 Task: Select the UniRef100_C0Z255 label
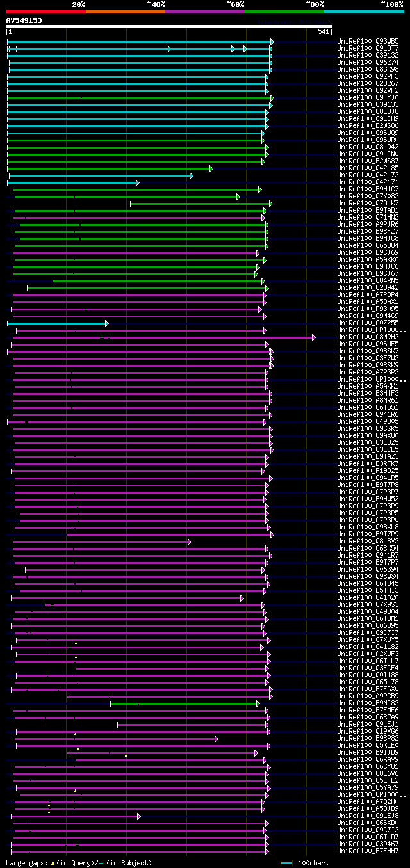click(368, 323)
